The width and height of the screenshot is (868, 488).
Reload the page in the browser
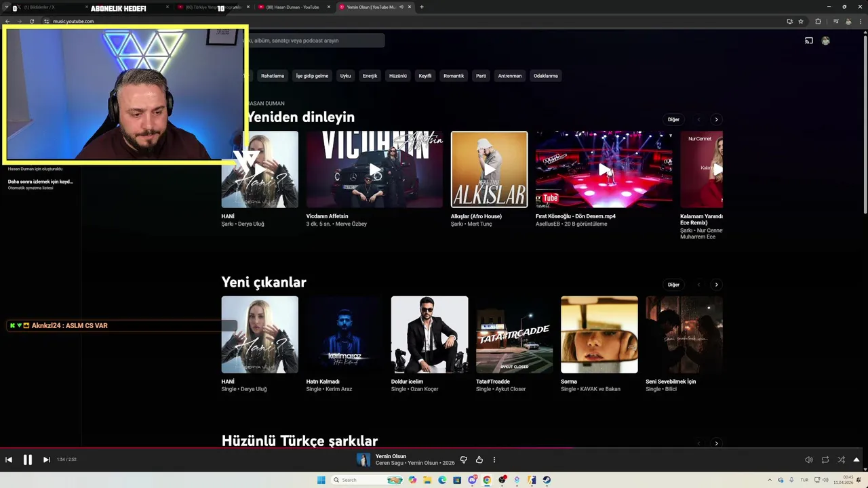click(x=31, y=21)
